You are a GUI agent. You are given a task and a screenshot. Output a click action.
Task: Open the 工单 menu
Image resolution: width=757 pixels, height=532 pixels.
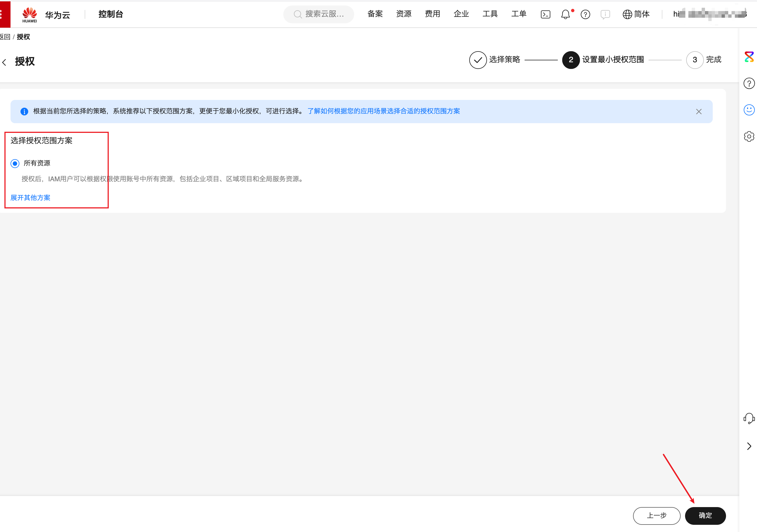click(x=519, y=14)
